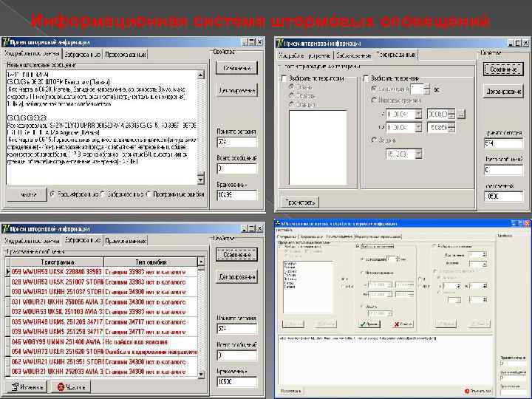This screenshot has width=532, height=399.
Task: Select row 039 WWUR49 UKMS 251258 34717
Action: click(x=104, y=332)
